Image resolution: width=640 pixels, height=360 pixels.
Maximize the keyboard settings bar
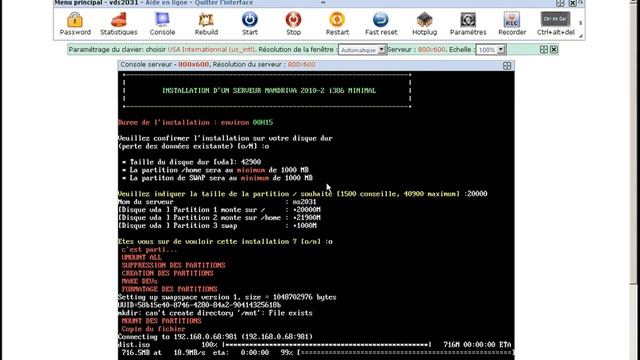click(544, 49)
